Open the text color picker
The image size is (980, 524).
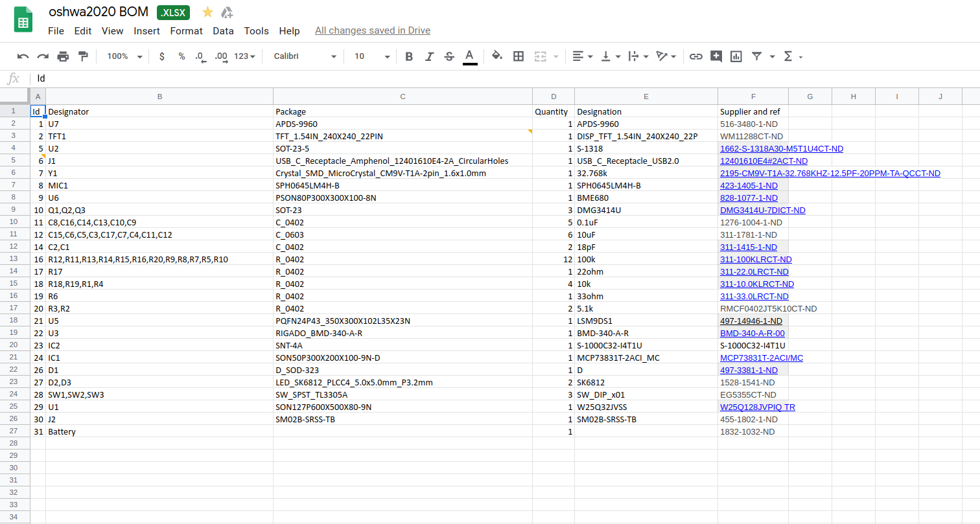470,56
